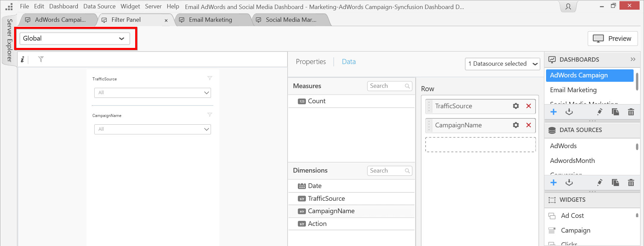
Task: Toggle the filter icon in the widget toolbar
Action: [x=41, y=59]
